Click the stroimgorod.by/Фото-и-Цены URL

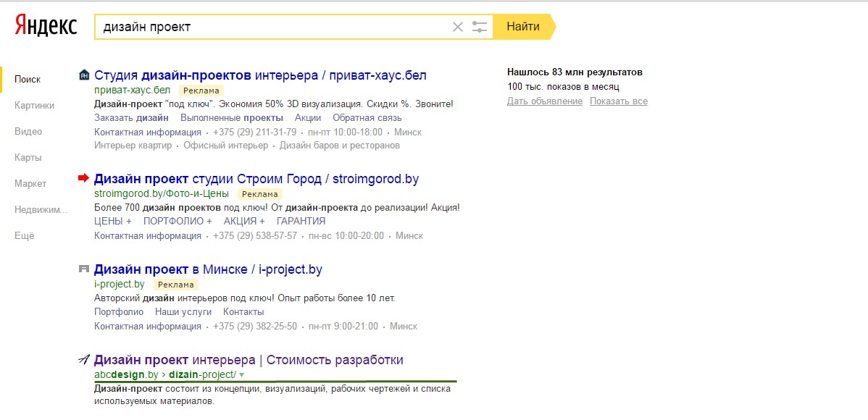click(x=161, y=193)
